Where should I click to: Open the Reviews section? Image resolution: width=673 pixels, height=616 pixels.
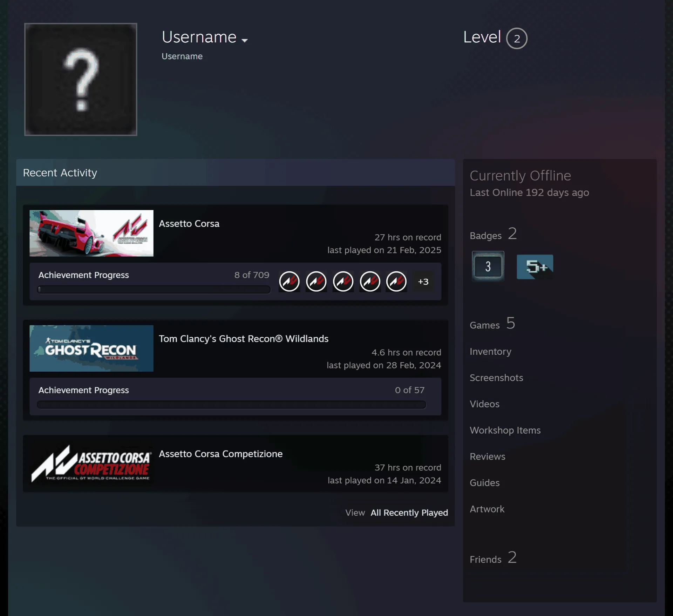tap(487, 456)
